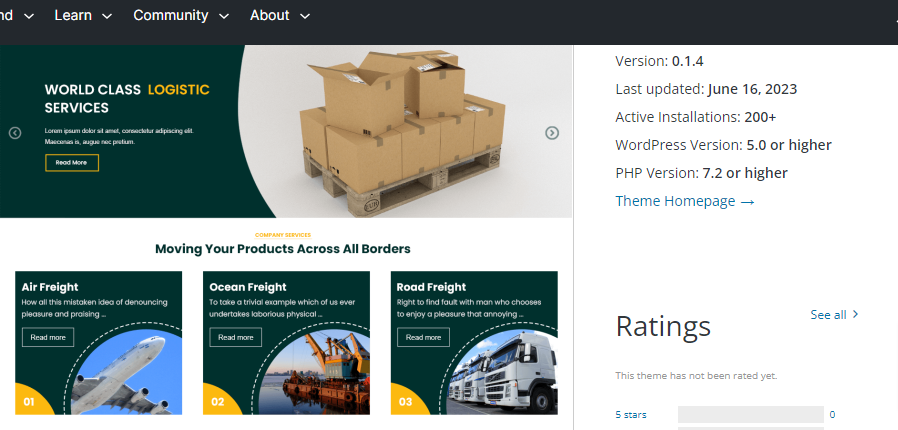Open the Theme Homepage link

[685, 201]
